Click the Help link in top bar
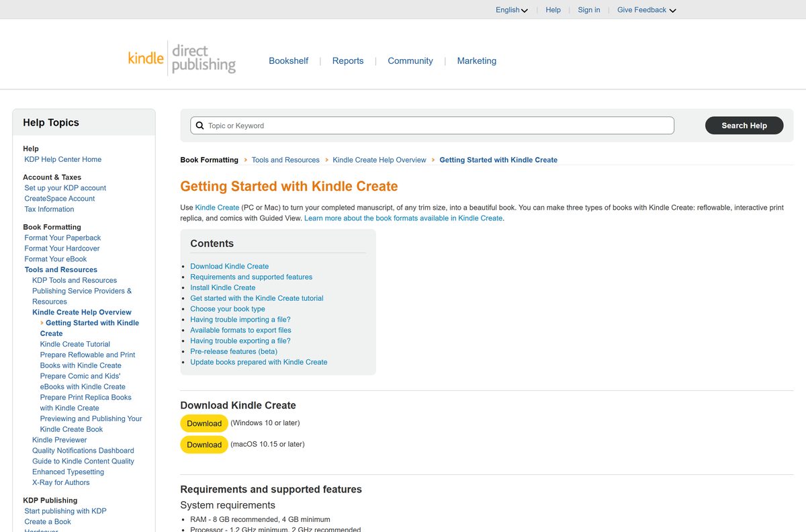This screenshot has width=806, height=532. [553, 10]
